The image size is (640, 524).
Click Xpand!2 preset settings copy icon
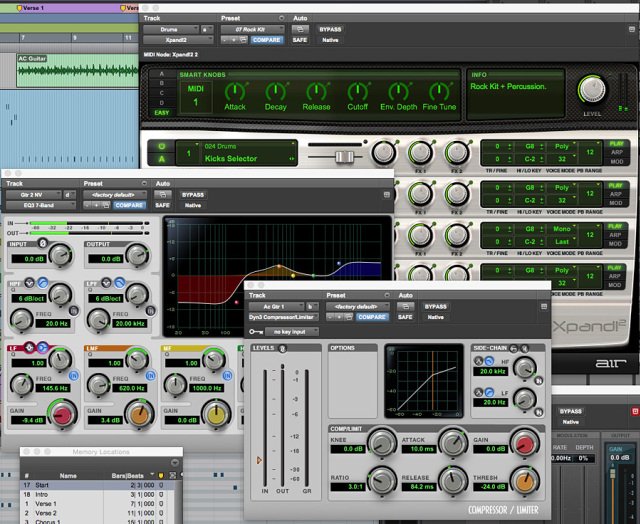click(243, 40)
